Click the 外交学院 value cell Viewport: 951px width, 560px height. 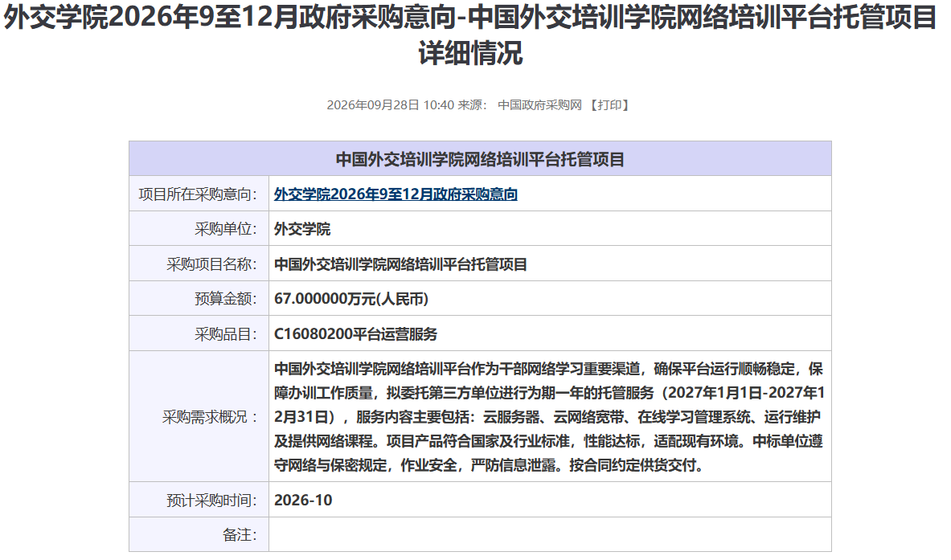(550, 228)
